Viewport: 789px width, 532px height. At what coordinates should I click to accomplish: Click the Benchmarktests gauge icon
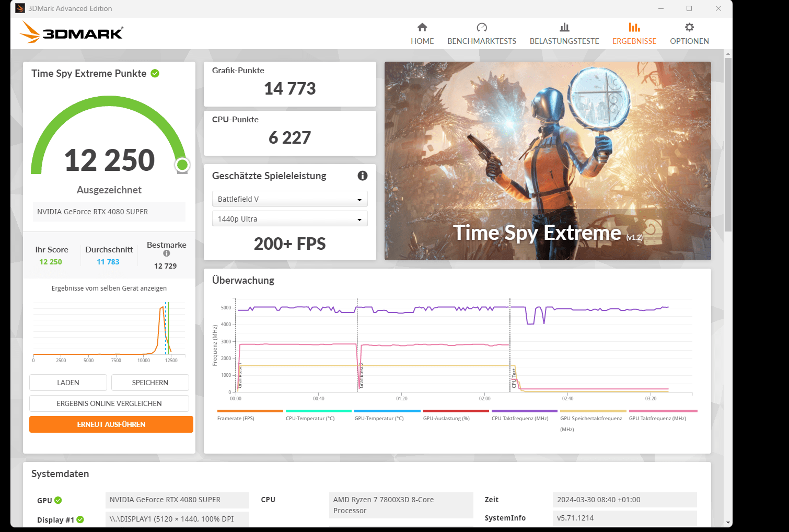482,27
